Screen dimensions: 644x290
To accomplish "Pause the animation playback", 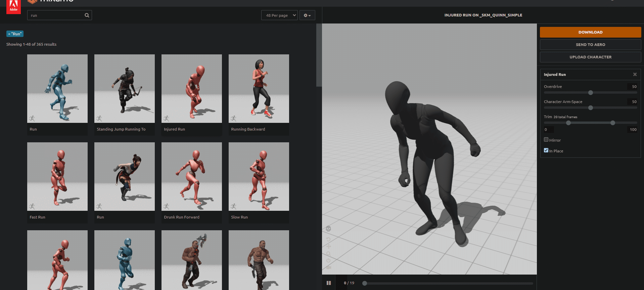I will [x=329, y=283].
